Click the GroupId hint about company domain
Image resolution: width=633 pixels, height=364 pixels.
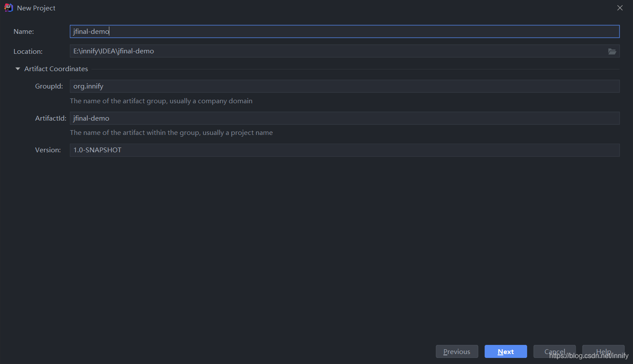tap(161, 101)
